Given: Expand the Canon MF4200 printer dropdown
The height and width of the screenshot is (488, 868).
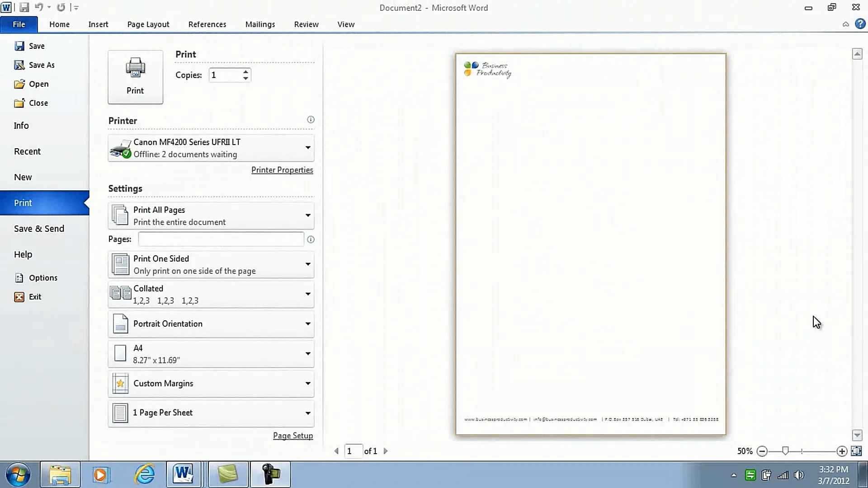Looking at the screenshot, I should click(307, 148).
